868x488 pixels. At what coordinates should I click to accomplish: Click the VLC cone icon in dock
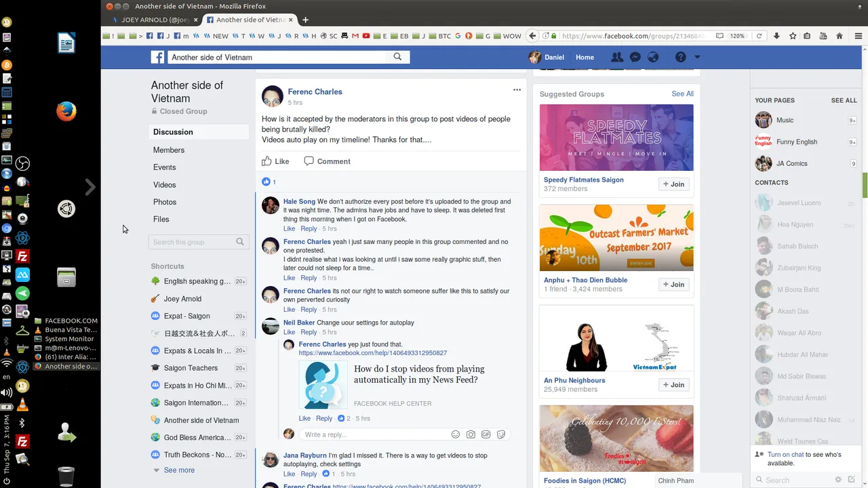click(22, 405)
